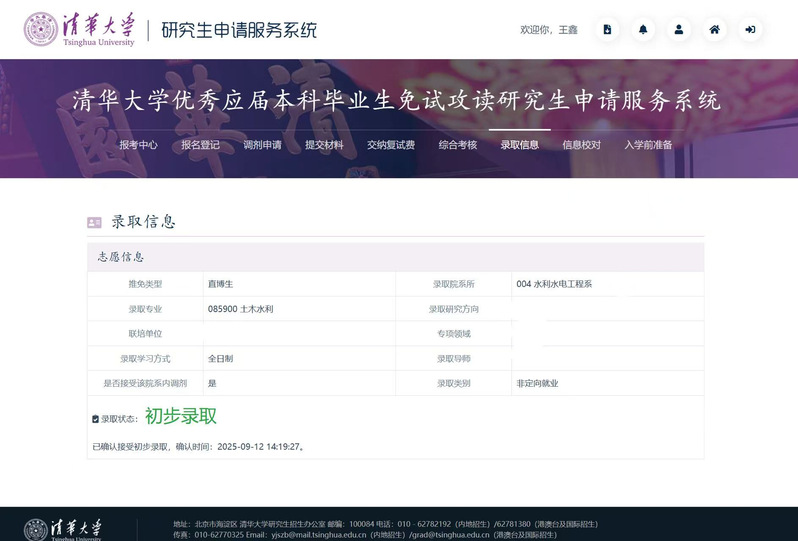Click the 推免类型 label cell
This screenshot has width=798, height=541.
145,284
